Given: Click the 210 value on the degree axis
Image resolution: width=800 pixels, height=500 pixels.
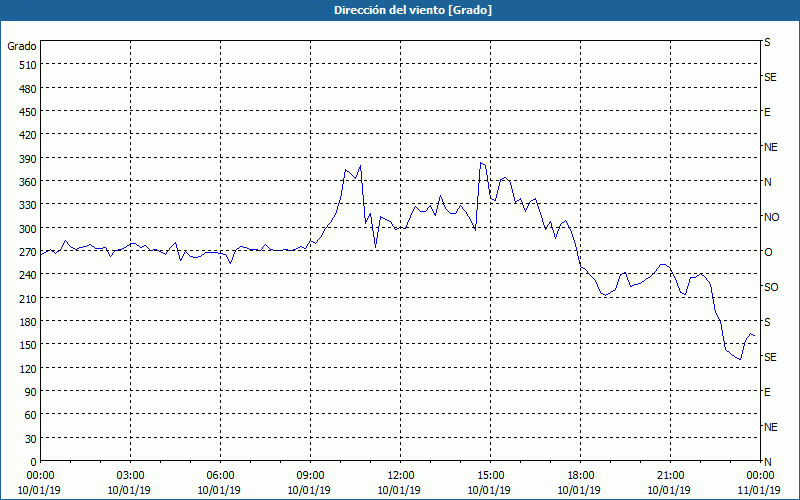Looking at the screenshot, I should click(28, 298).
